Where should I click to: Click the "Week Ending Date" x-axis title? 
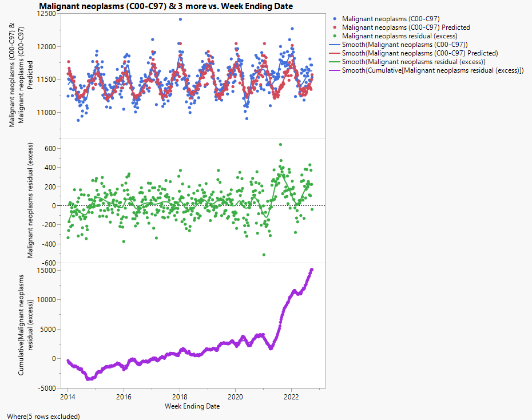pyautogui.click(x=192, y=406)
